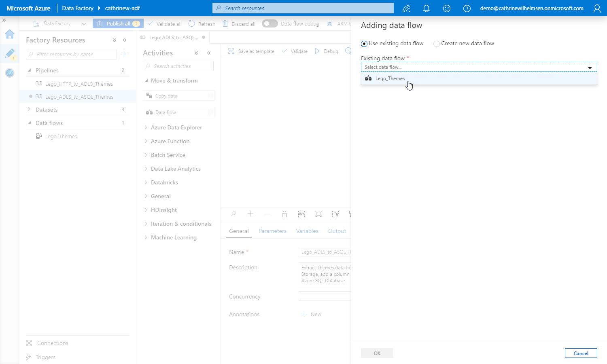Click the notifications bell icon
The height and width of the screenshot is (364, 607).
coord(426,8)
